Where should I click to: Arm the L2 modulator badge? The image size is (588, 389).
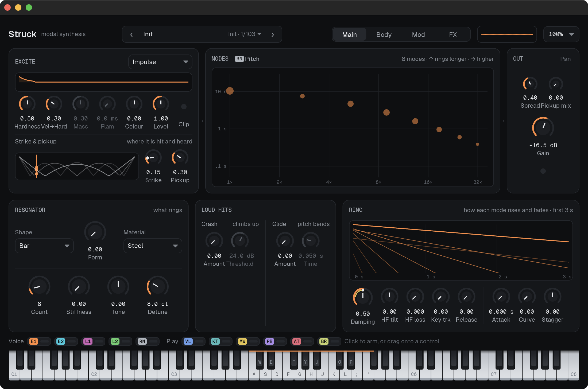point(115,341)
